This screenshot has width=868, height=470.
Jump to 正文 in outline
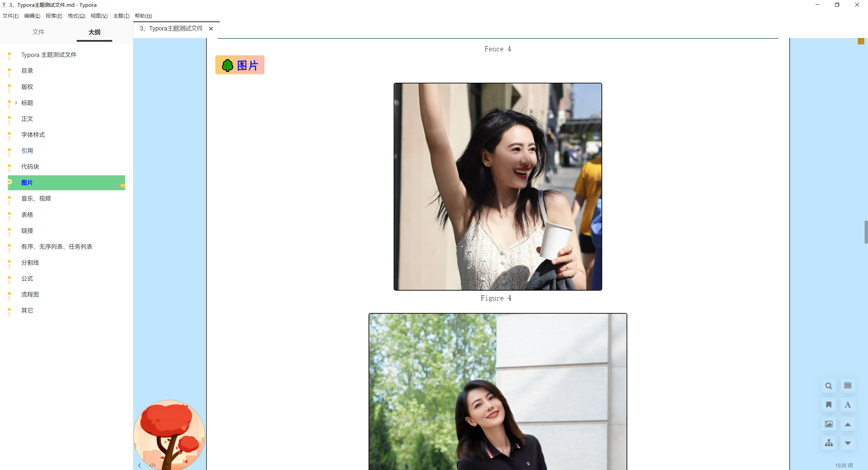(x=27, y=119)
